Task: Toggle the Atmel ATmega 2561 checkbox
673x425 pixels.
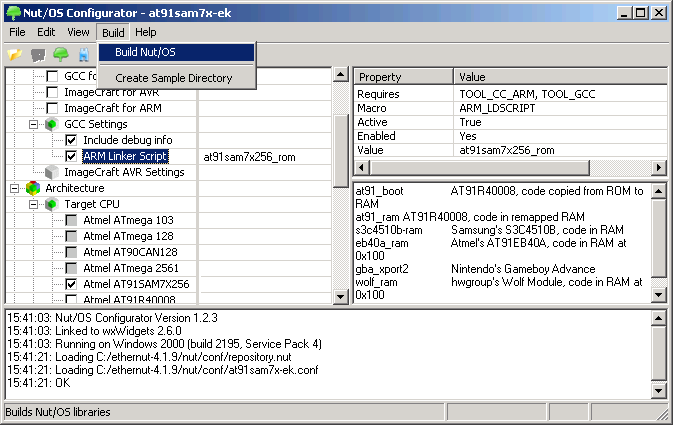Action: 71,268
